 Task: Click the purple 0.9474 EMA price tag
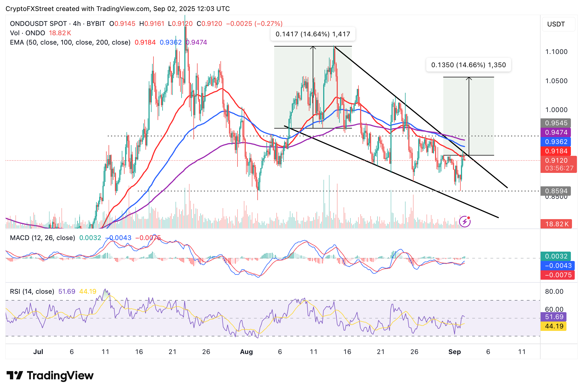pos(556,132)
